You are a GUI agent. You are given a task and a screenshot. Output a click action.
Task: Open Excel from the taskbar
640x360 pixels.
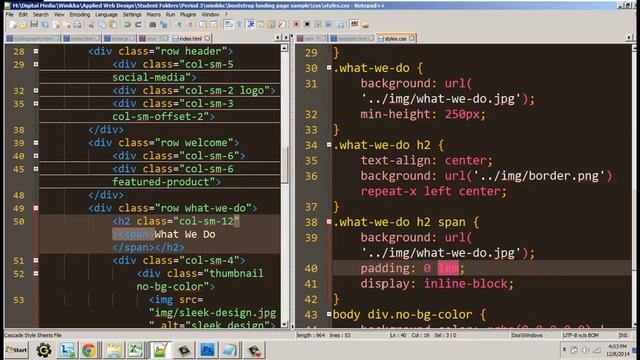(136, 350)
